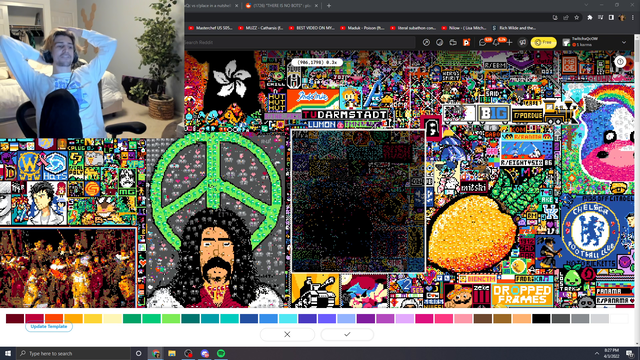Screen dimensions: 640x360
Task: Toggle the browser side panel icon
Action: (611, 18)
